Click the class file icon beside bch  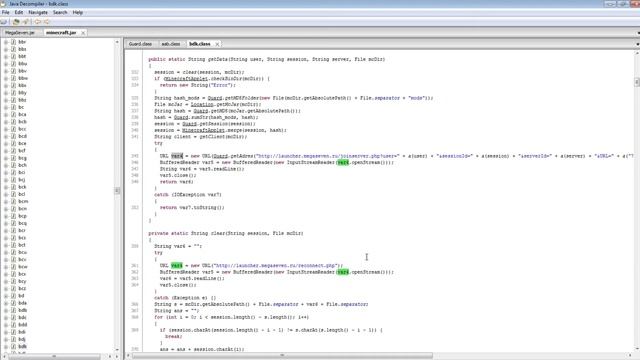[13, 165]
